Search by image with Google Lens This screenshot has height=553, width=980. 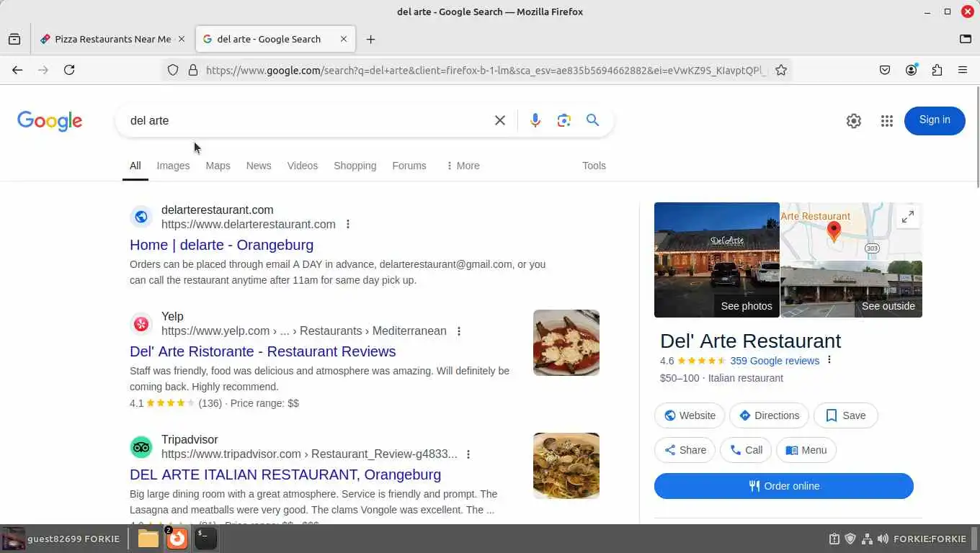click(x=564, y=120)
